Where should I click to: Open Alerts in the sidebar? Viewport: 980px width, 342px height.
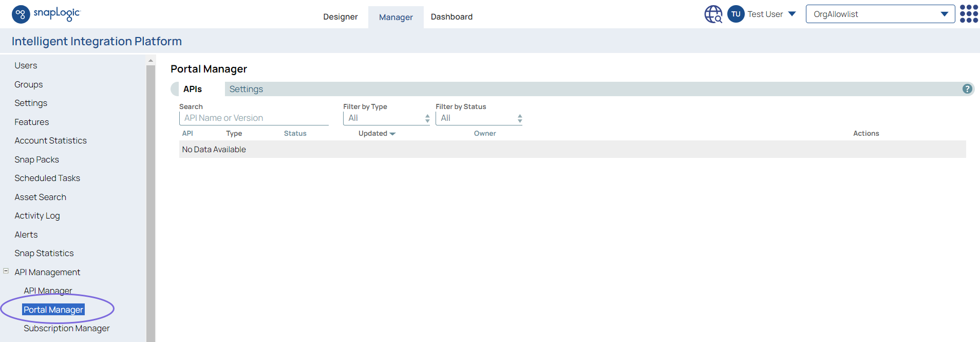(26, 235)
